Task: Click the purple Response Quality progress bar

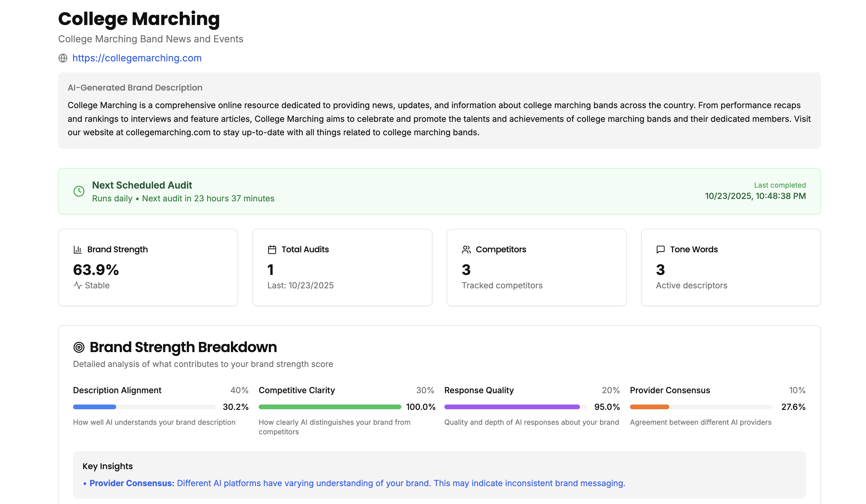Action: tap(512, 407)
